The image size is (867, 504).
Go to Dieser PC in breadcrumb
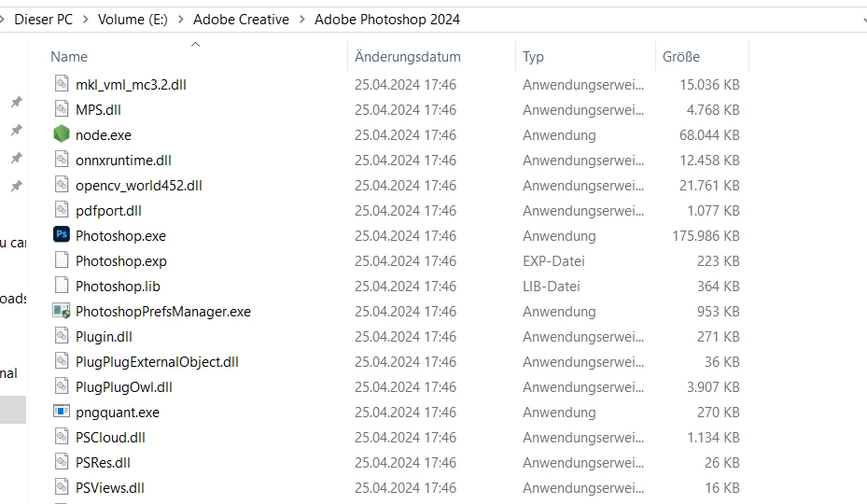(x=43, y=20)
